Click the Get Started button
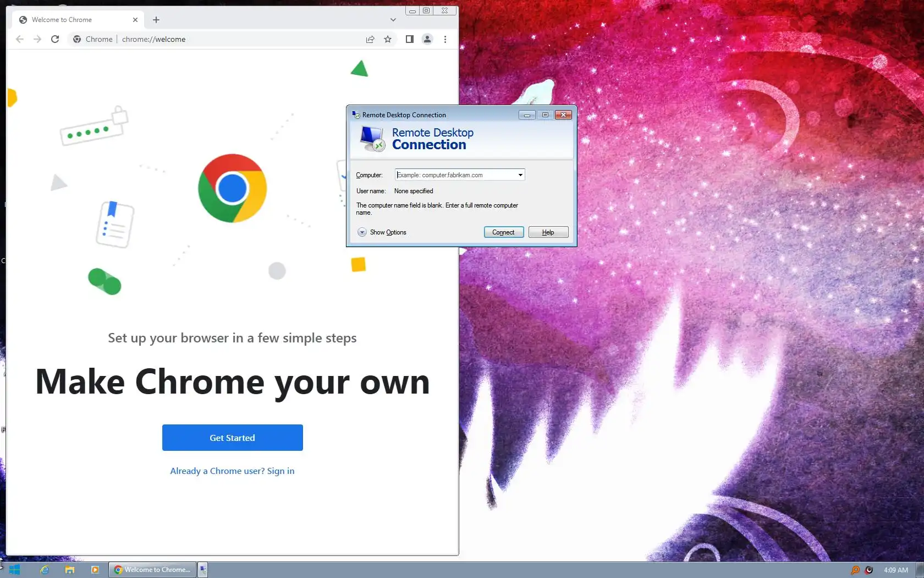Screen dimensions: 924x578 click(x=232, y=438)
